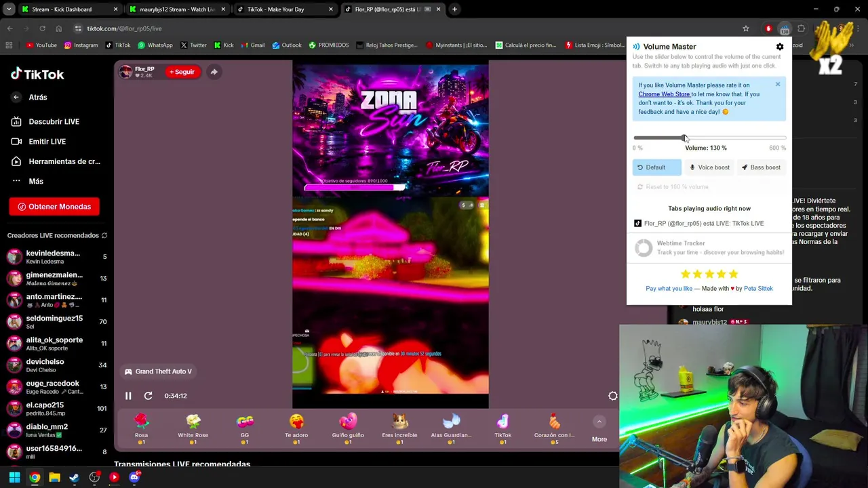The height and width of the screenshot is (488, 868).
Task: Open Discord from the taskbar
Action: point(134,477)
